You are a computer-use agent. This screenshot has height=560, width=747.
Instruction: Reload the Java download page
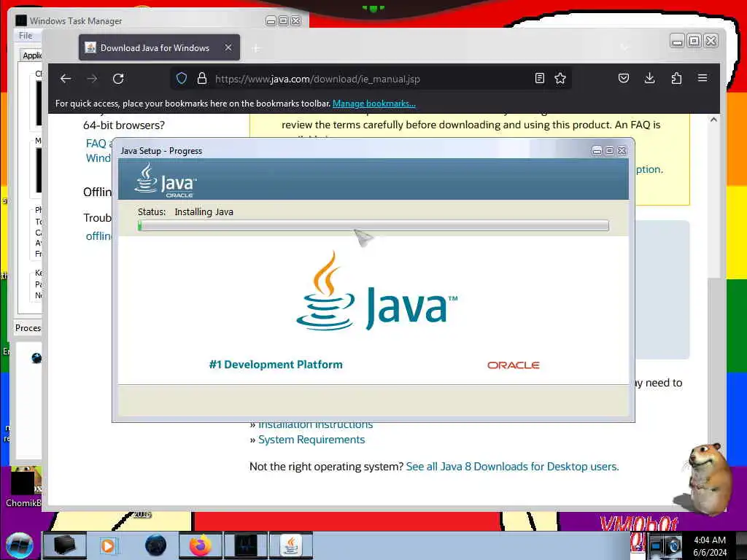(118, 79)
